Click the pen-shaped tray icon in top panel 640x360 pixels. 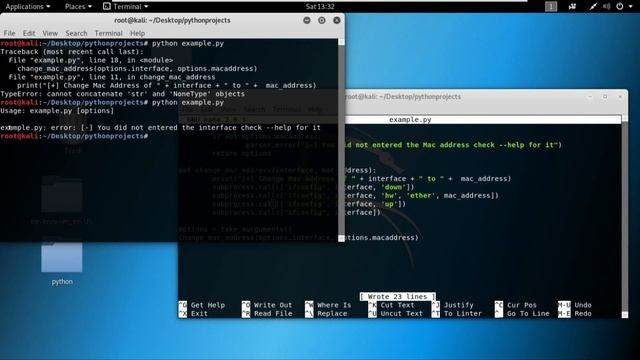(x=593, y=7)
